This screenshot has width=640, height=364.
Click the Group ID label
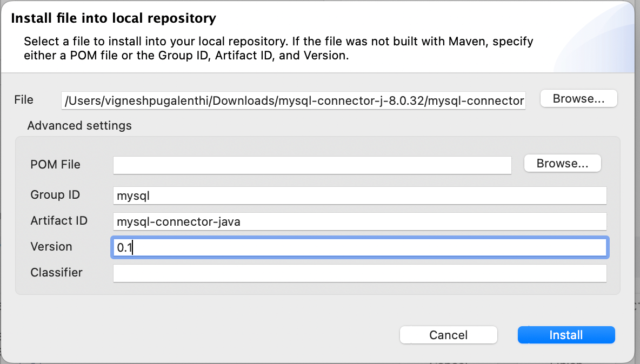point(55,195)
